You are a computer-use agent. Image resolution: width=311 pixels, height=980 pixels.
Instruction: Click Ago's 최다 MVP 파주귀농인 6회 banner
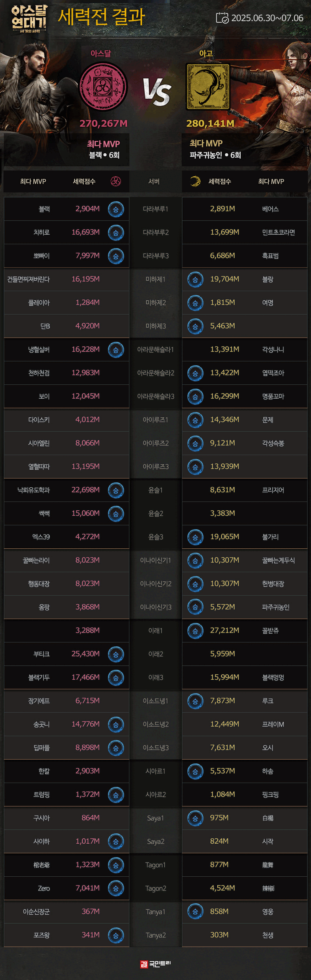(215, 149)
